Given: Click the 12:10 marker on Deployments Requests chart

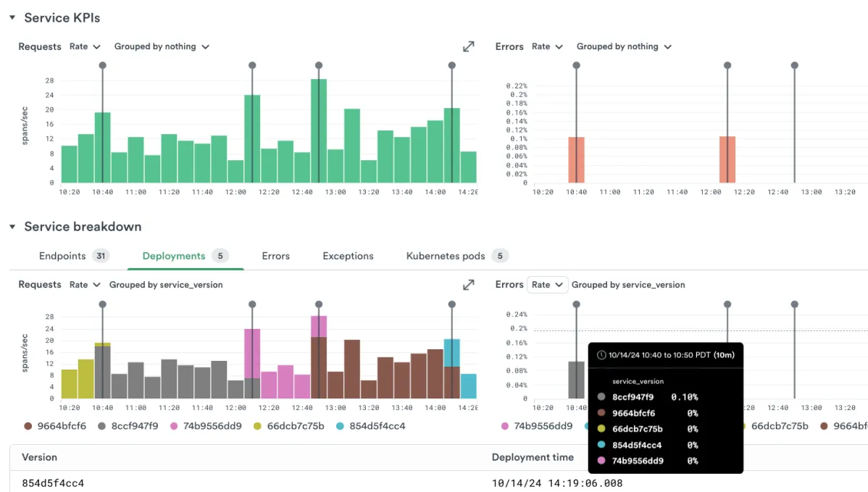Looking at the screenshot, I should tap(252, 304).
